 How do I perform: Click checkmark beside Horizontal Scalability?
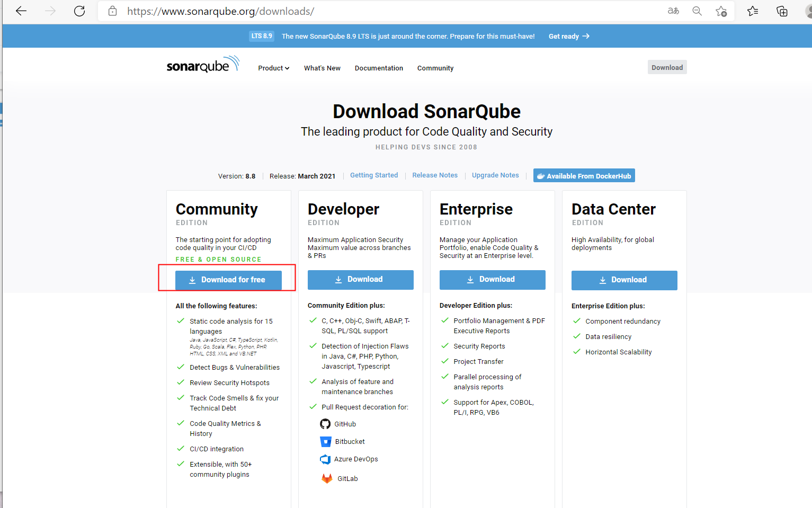pos(577,351)
